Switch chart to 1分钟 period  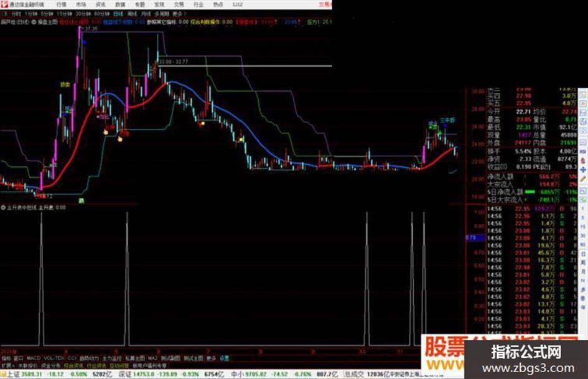tap(30, 14)
